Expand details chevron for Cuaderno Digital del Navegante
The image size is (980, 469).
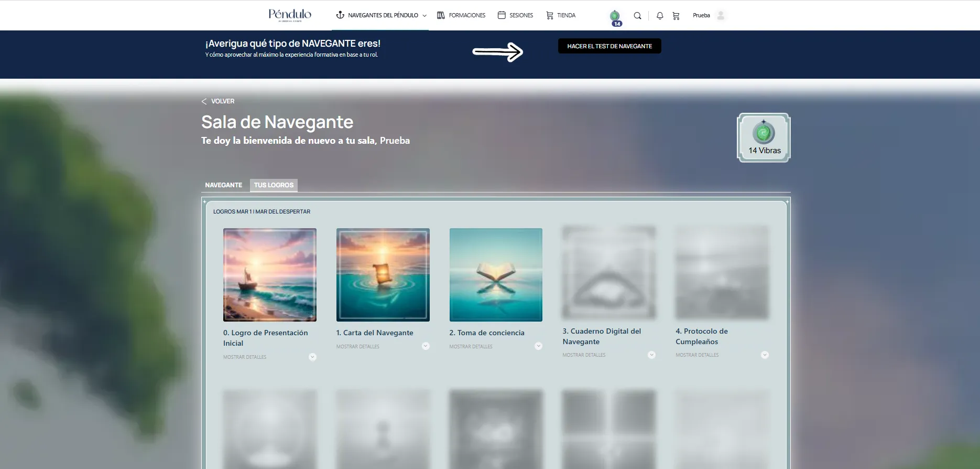pyautogui.click(x=651, y=355)
